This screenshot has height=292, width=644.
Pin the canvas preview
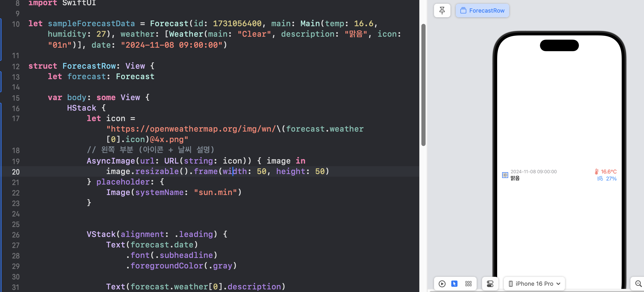[442, 10]
